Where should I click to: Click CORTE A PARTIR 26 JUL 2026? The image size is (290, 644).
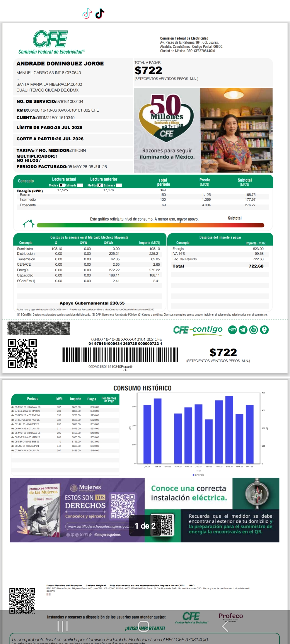[x=50, y=139]
